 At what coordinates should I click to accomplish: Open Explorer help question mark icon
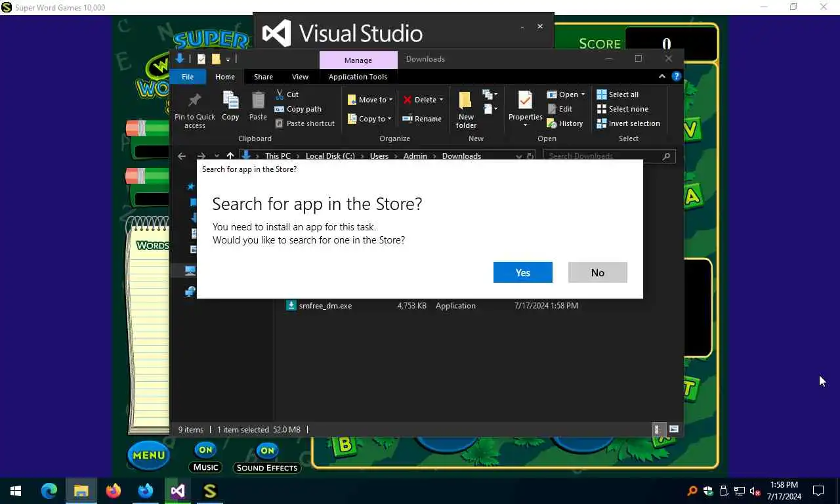click(x=676, y=77)
